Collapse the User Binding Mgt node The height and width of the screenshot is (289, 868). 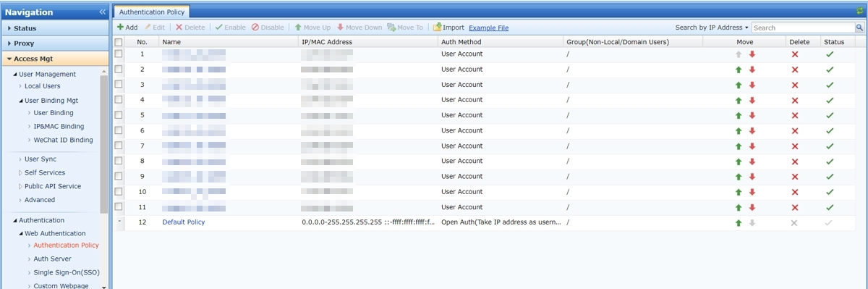click(x=21, y=101)
